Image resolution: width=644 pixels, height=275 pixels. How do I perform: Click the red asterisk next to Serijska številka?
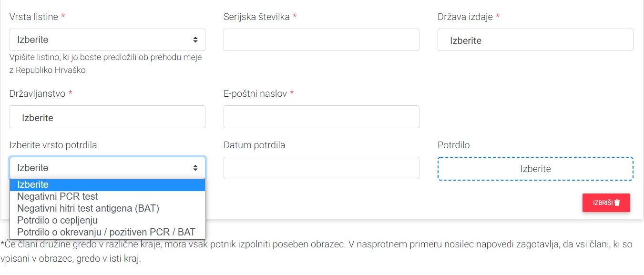tap(294, 16)
